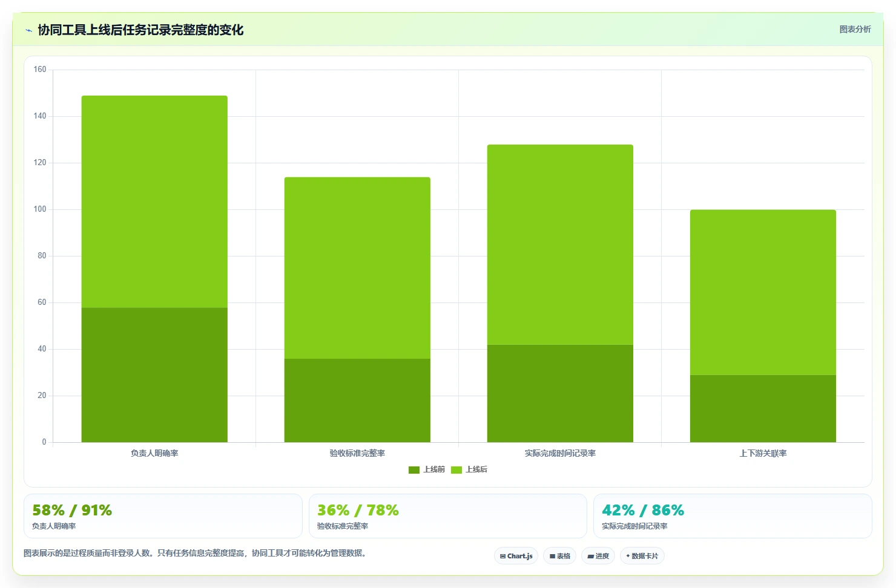896x588 pixels.
Task: Click the light green 上线后 legend swatch
Action: pyautogui.click(x=456, y=470)
